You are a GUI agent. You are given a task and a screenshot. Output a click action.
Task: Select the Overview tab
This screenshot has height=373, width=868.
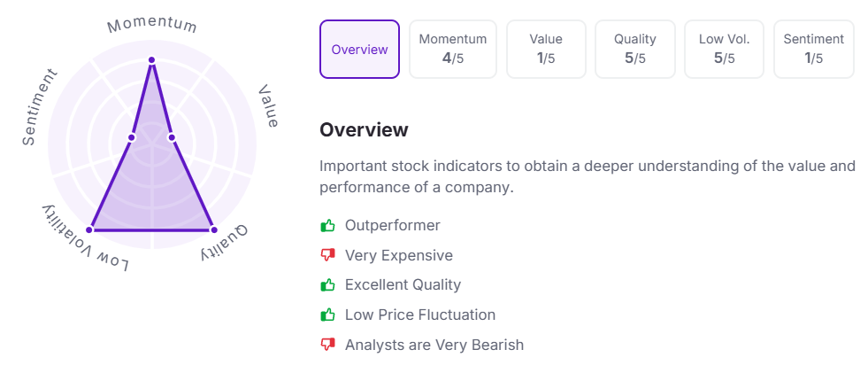point(359,50)
